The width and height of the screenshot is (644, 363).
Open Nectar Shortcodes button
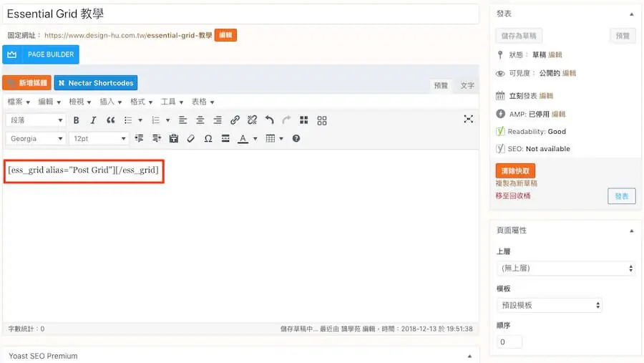96,82
